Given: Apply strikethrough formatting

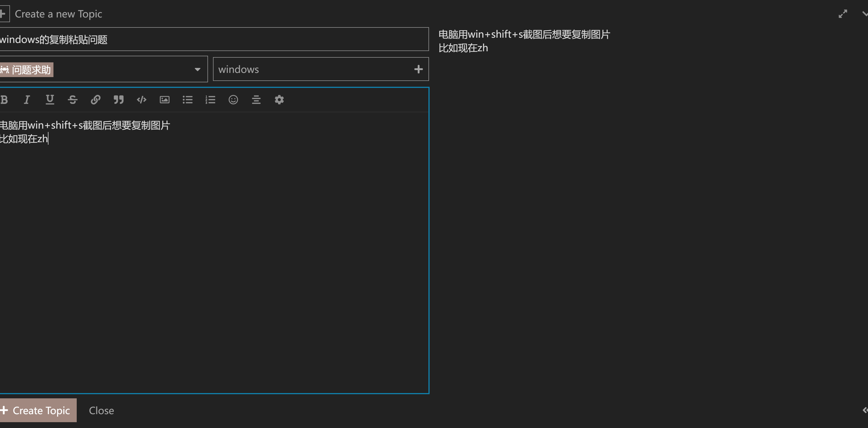Looking at the screenshot, I should pos(73,100).
